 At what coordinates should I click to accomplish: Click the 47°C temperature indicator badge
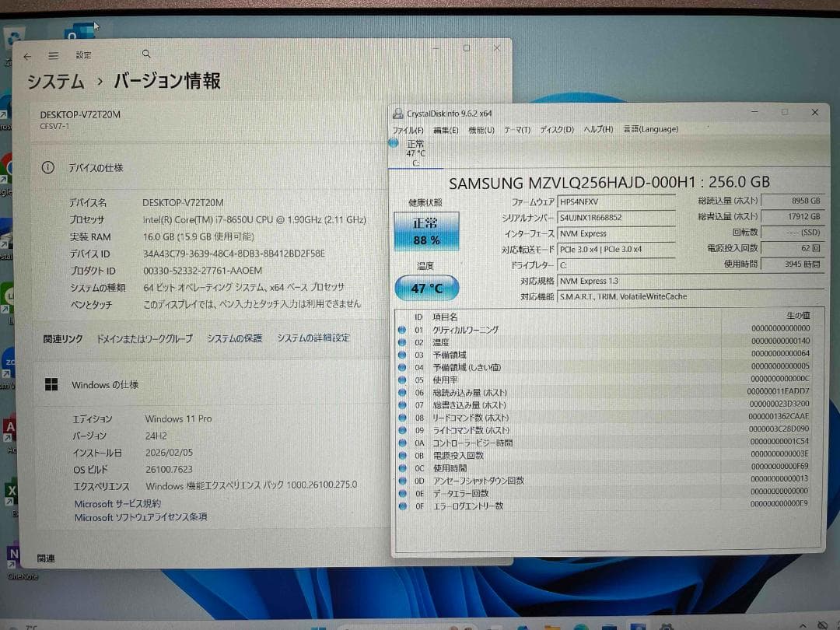426,288
